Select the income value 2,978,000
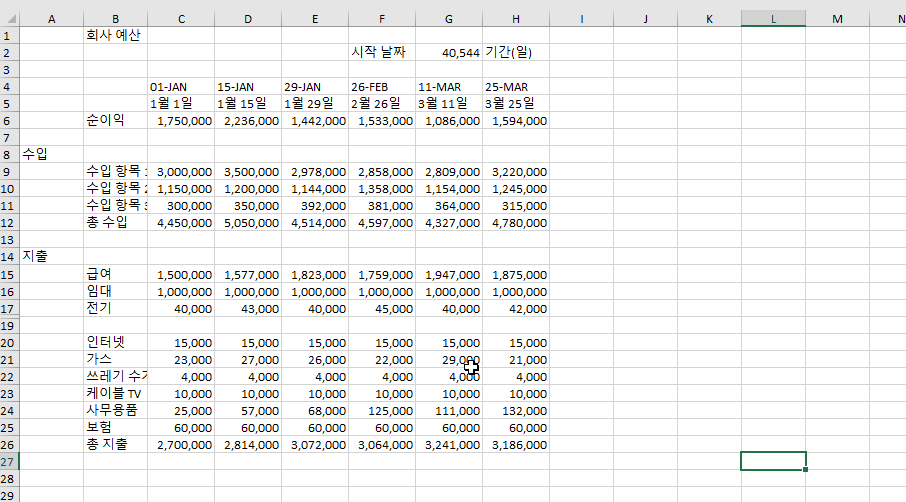Viewport: 906px width, 502px height. pyautogui.click(x=315, y=172)
